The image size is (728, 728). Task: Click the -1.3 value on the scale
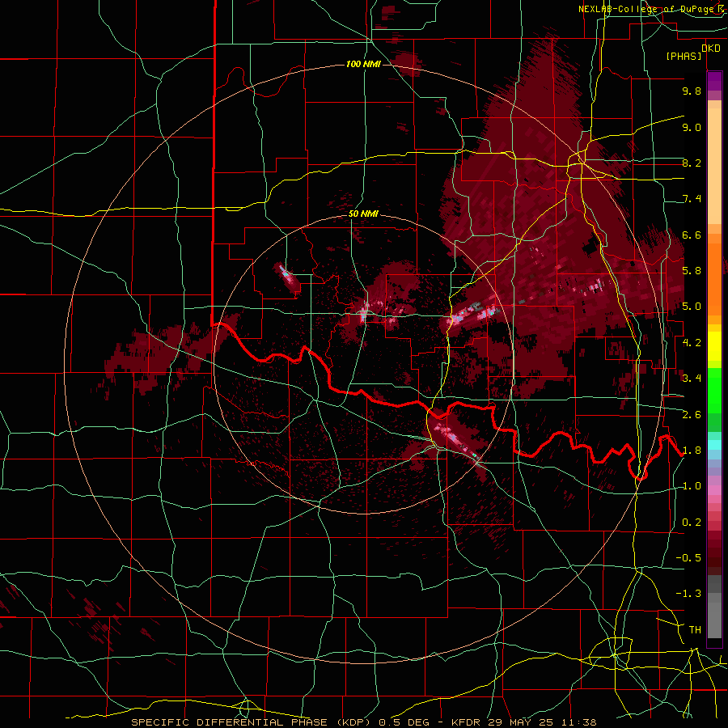[x=688, y=594]
